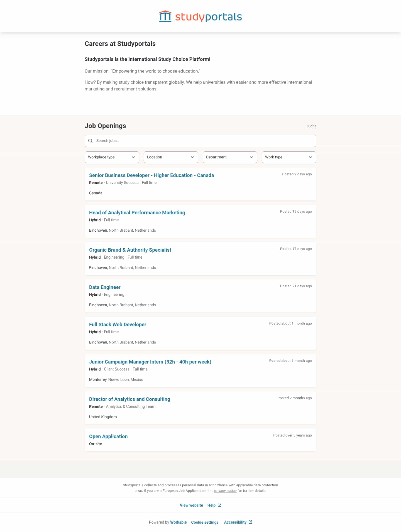Viewport: 401px width, 532px height.
Task: Click the View website link
Action: click(x=191, y=505)
